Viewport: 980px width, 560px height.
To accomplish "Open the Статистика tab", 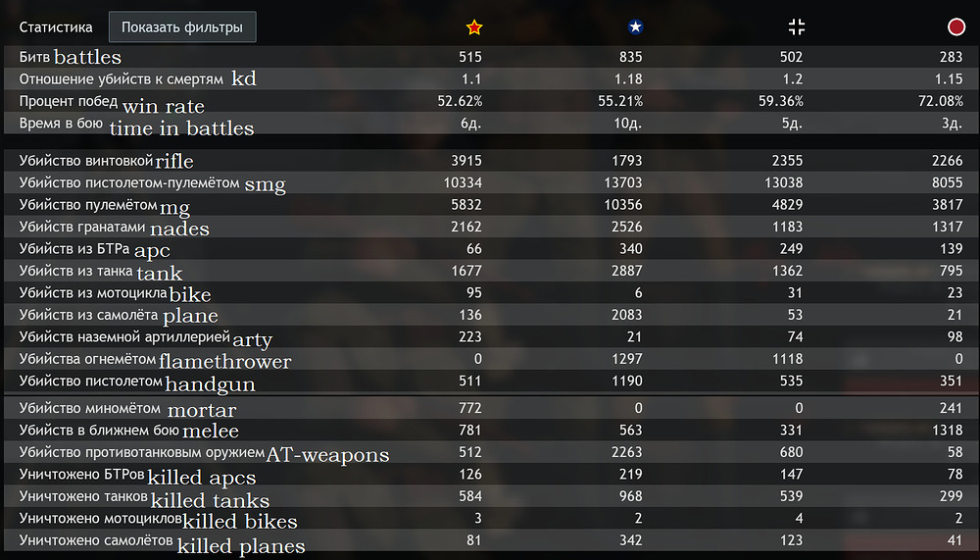I will [57, 27].
